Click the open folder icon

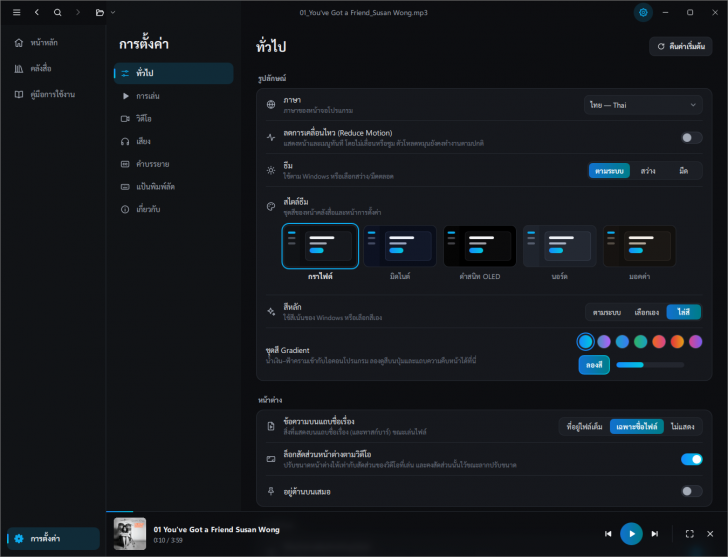(99, 13)
